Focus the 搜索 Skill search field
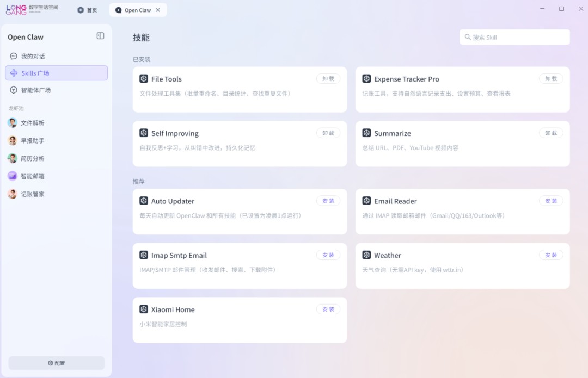This screenshot has width=588, height=378. tap(517, 38)
